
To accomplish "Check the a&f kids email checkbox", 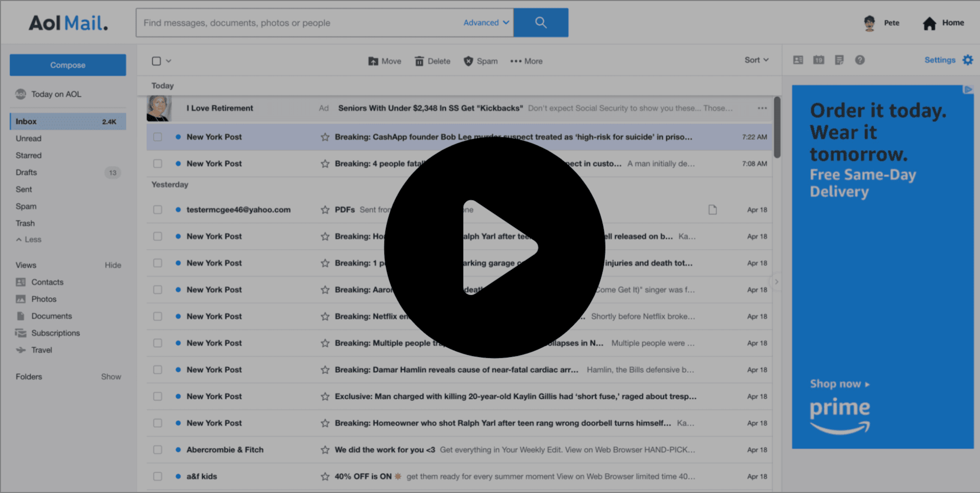I will (x=158, y=476).
